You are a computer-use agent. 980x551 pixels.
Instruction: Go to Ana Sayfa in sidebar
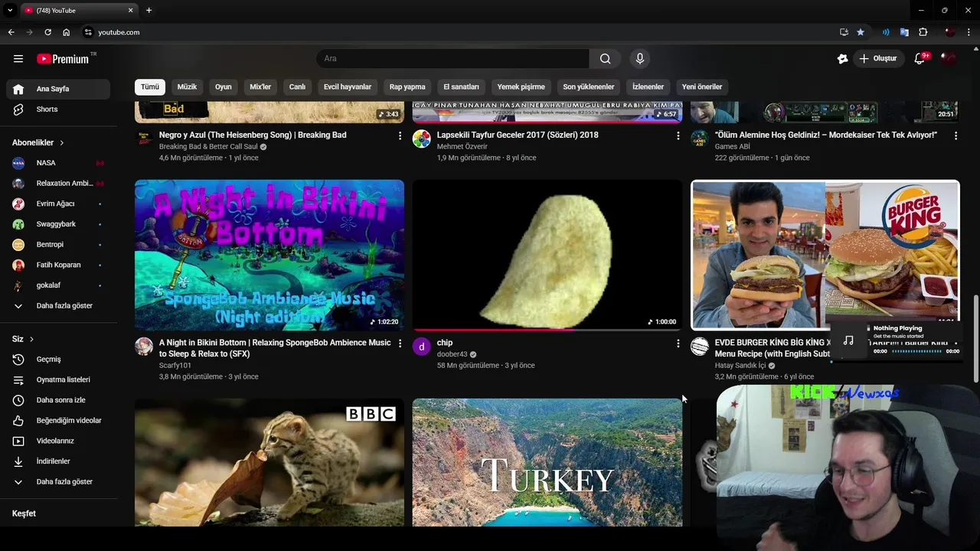(x=58, y=89)
